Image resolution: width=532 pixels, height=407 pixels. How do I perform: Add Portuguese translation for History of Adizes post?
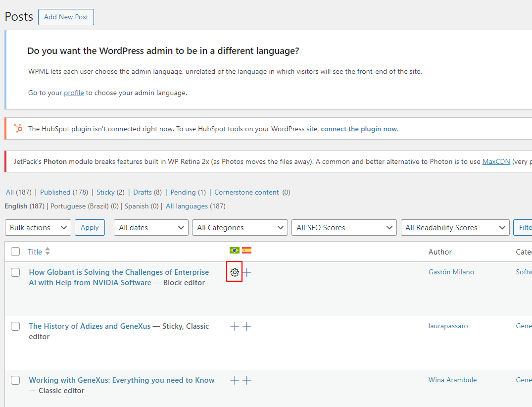(x=235, y=326)
